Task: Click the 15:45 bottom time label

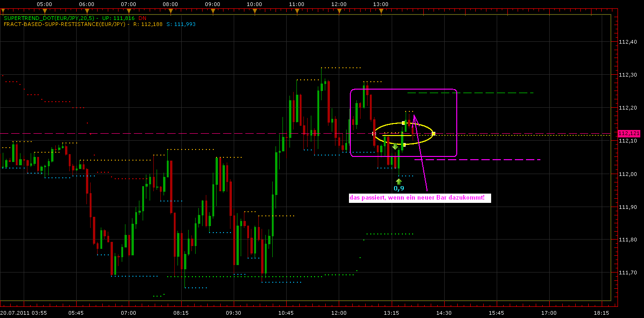Action: (x=497, y=313)
